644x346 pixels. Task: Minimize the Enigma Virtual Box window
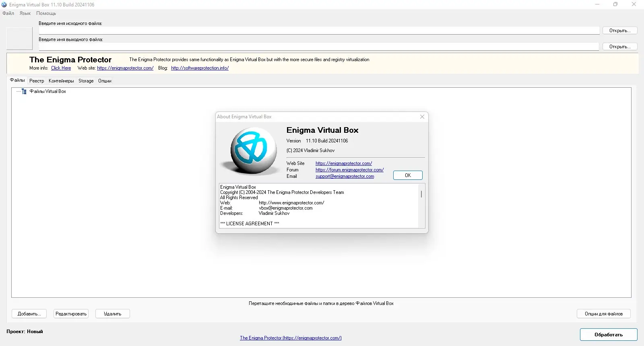(597, 4)
